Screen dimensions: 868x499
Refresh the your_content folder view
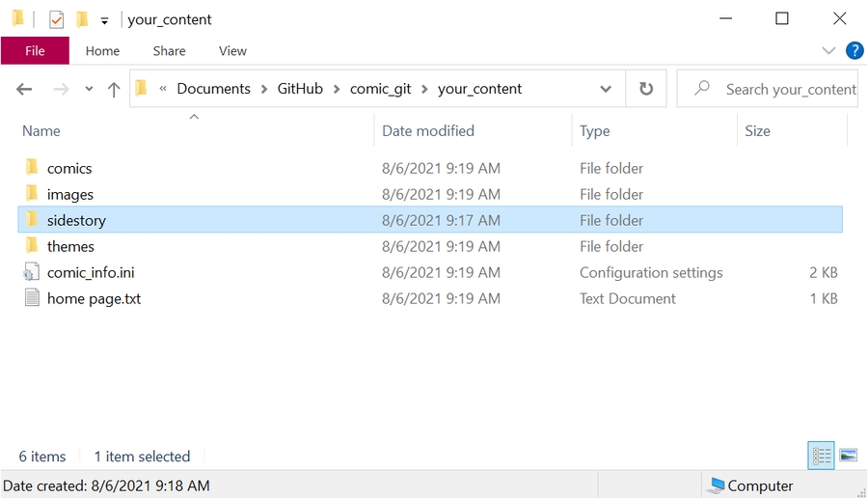point(646,89)
